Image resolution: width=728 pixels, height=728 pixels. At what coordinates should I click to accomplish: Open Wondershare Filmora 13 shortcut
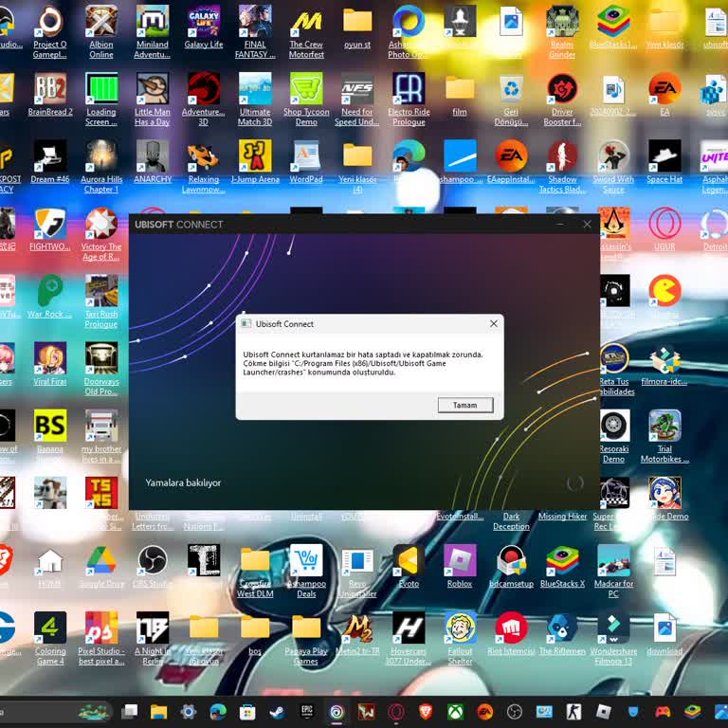coord(614,638)
